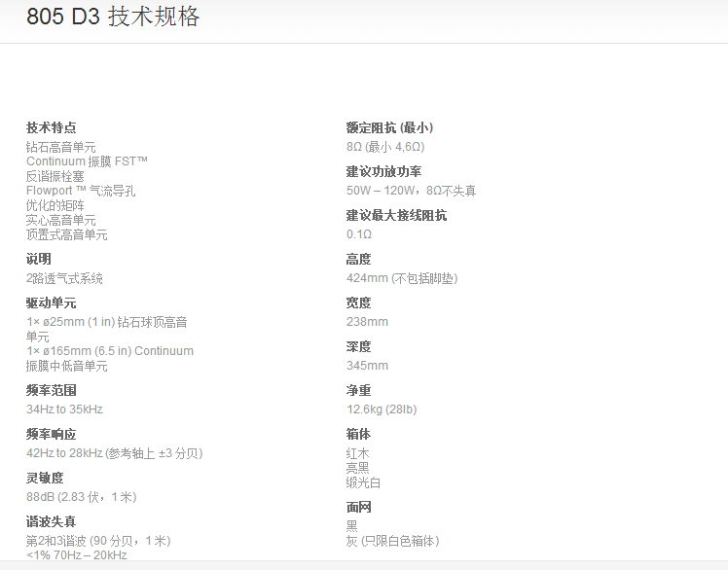
Task: Click the 1× ø165mm Continuum driver line
Action: tap(109, 351)
